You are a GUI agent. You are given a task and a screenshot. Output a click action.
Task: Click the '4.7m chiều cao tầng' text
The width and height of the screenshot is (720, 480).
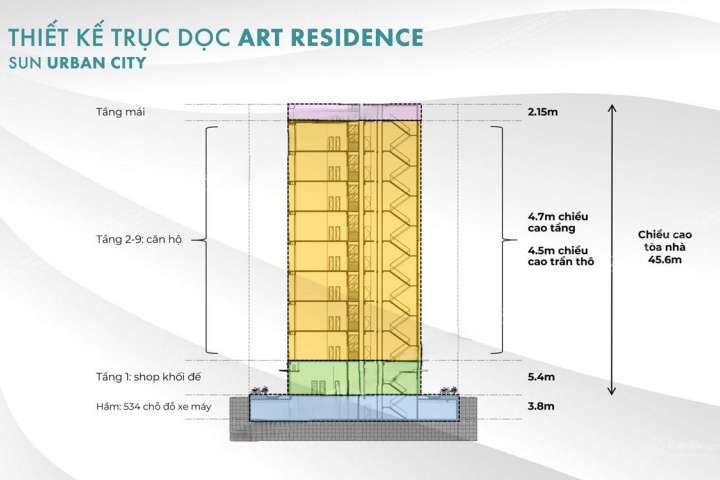click(x=557, y=222)
